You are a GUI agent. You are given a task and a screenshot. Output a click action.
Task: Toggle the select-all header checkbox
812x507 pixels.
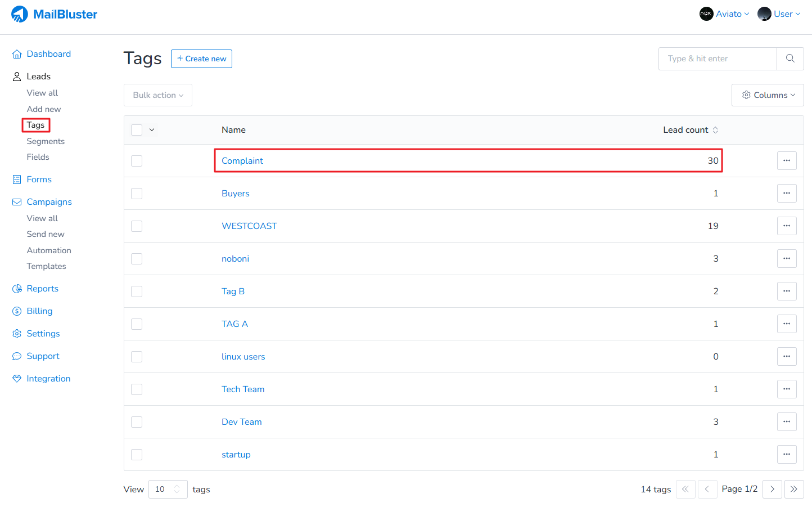click(137, 130)
